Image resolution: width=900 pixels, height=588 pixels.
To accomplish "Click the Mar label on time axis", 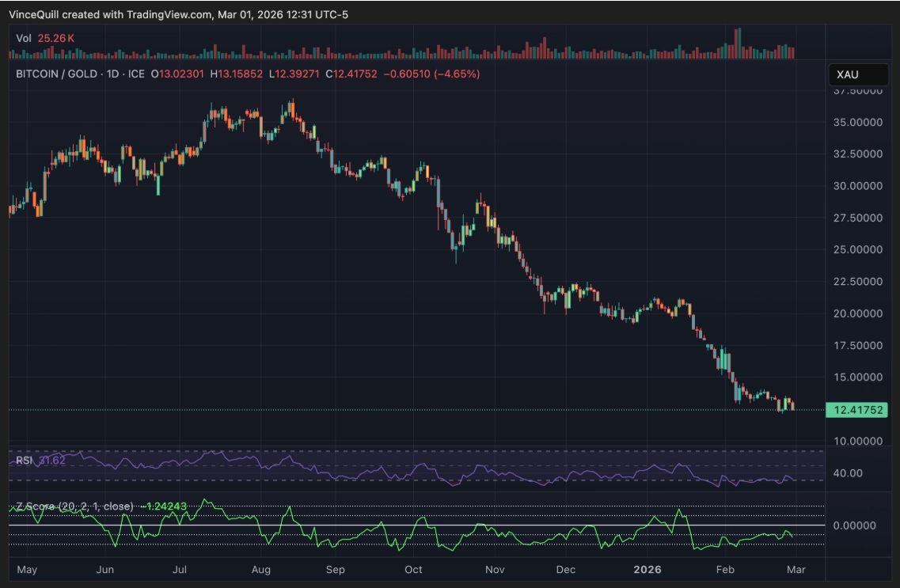I will pyautogui.click(x=796, y=570).
